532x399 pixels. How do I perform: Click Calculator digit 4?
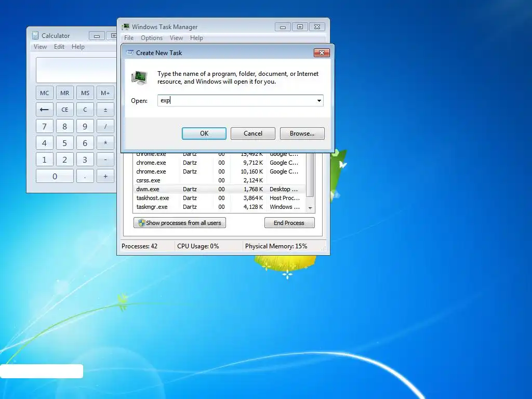pyautogui.click(x=45, y=143)
